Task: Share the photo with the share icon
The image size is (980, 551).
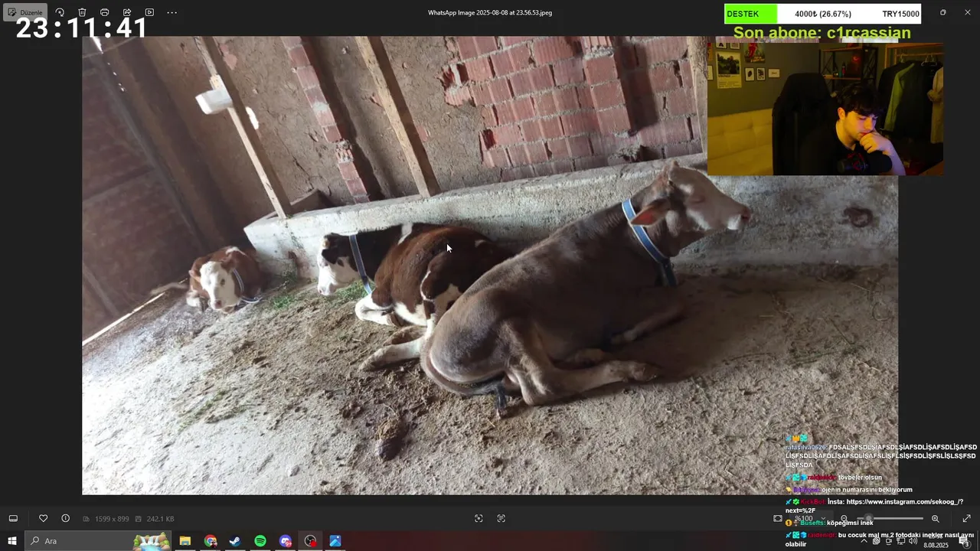Action: coord(127,12)
